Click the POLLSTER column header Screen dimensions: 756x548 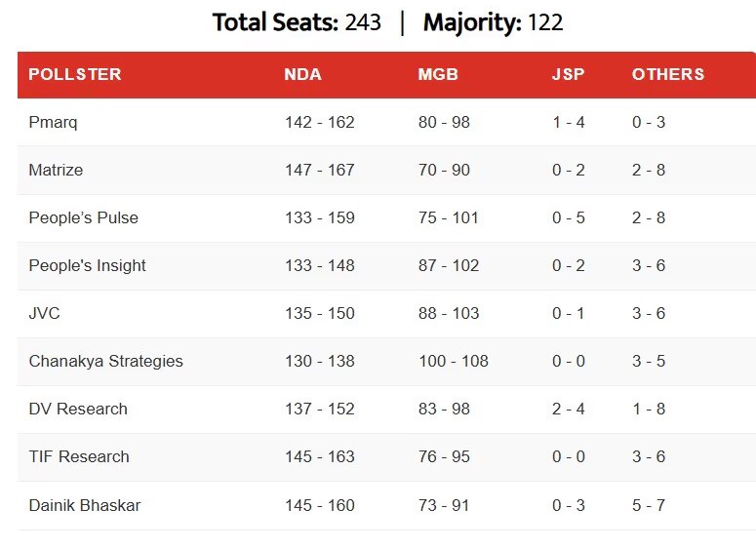[75, 74]
